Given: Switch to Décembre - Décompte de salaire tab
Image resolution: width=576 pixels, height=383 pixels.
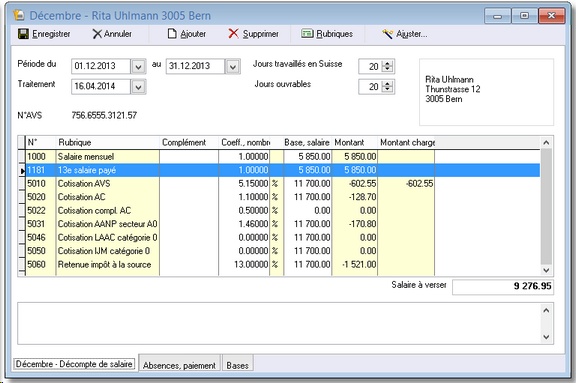Looking at the screenshot, I should pyautogui.click(x=74, y=364).
